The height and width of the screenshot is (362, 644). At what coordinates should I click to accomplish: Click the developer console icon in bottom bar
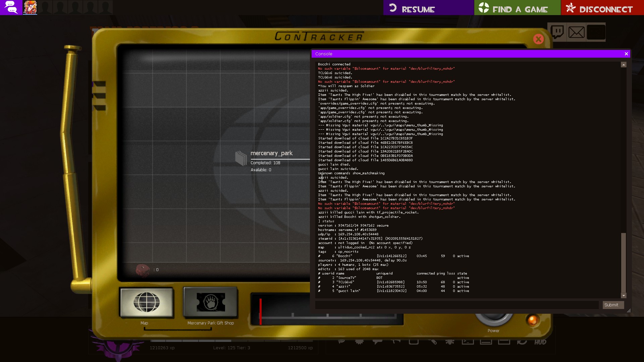[x=468, y=342]
